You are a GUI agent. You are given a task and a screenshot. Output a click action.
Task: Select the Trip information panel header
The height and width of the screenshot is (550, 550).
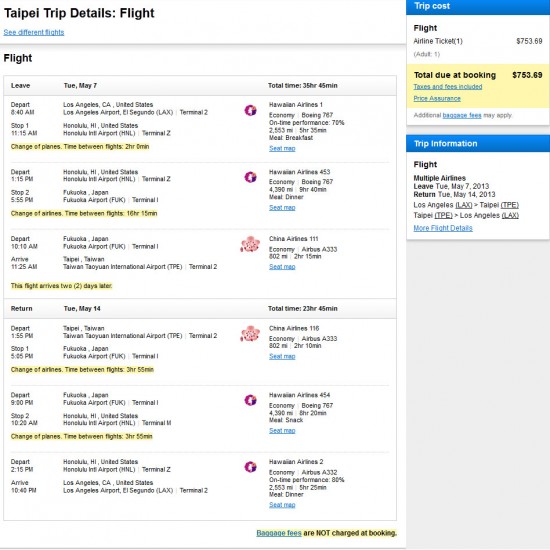point(478,143)
